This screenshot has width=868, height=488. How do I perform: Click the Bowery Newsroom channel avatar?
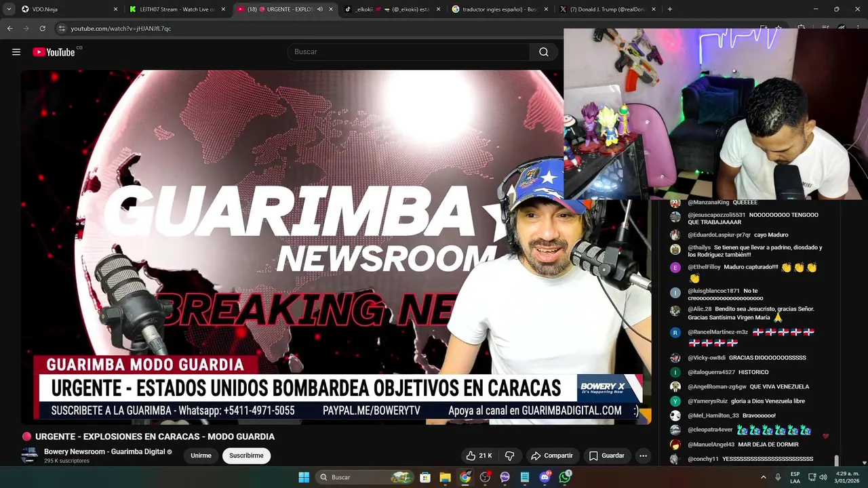pos(29,455)
